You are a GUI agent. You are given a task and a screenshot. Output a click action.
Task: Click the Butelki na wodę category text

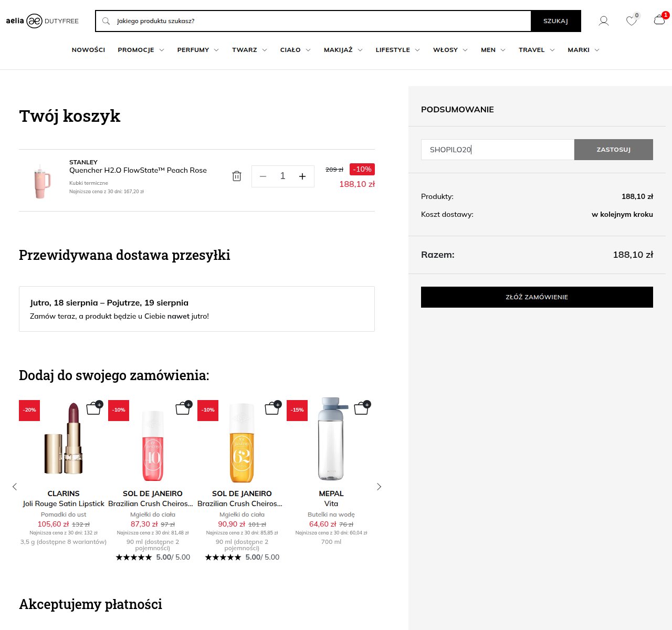click(331, 514)
